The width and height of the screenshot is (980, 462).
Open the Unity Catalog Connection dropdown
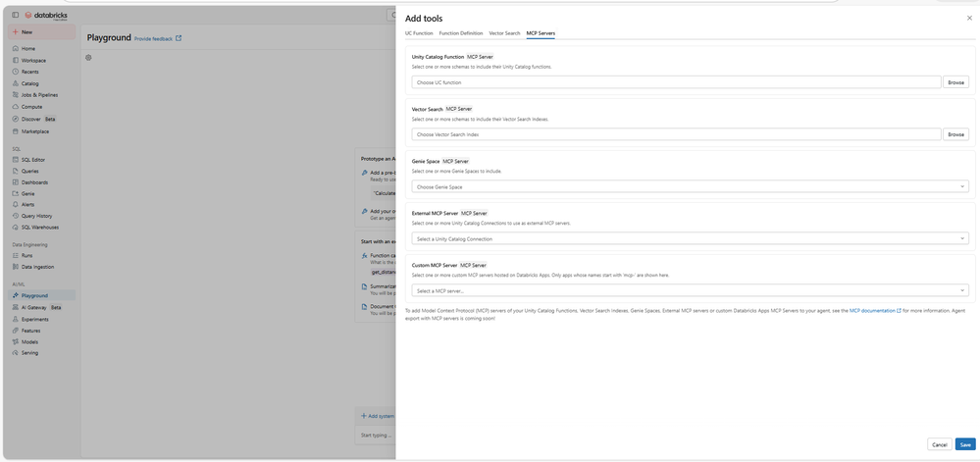point(690,238)
